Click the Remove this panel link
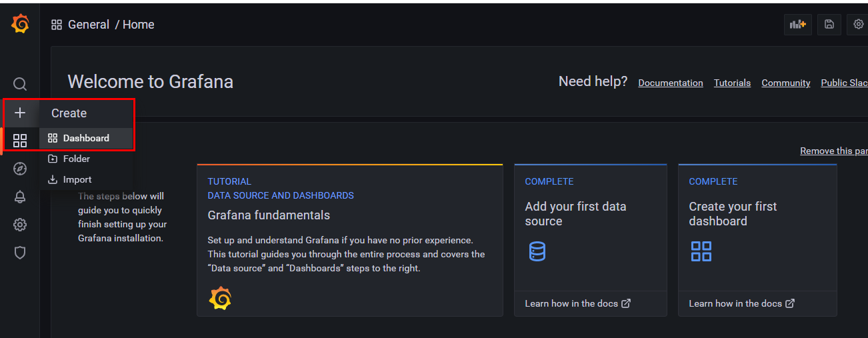Image resolution: width=868 pixels, height=338 pixels. click(x=834, y=151)
